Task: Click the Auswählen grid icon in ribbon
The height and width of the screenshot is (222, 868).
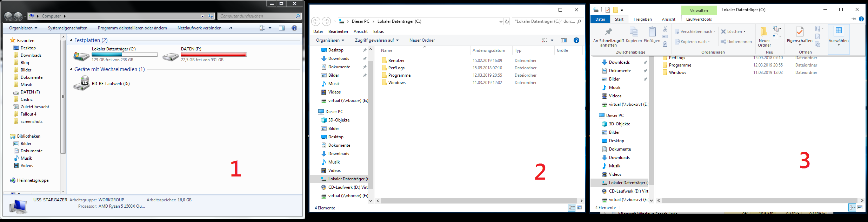Action: 839,31
